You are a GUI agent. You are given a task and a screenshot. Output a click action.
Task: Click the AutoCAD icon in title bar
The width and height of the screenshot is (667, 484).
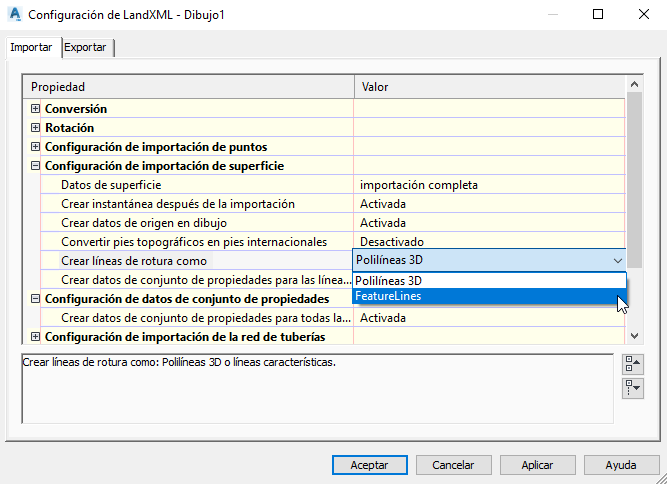point(12,15)
